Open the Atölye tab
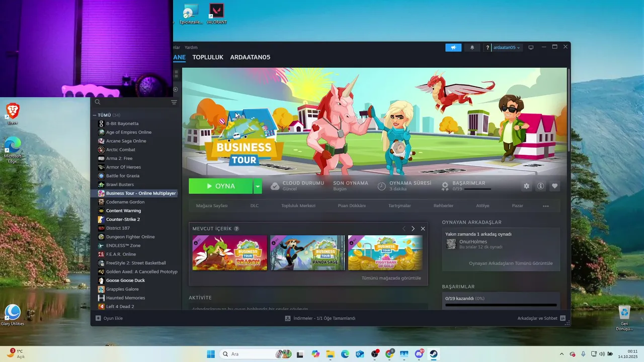 [482, 206]
